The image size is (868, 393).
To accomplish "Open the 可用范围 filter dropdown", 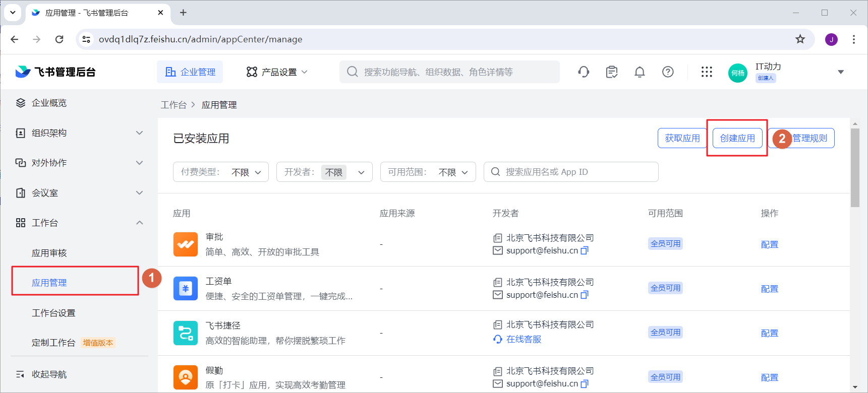I will point(428,172).
